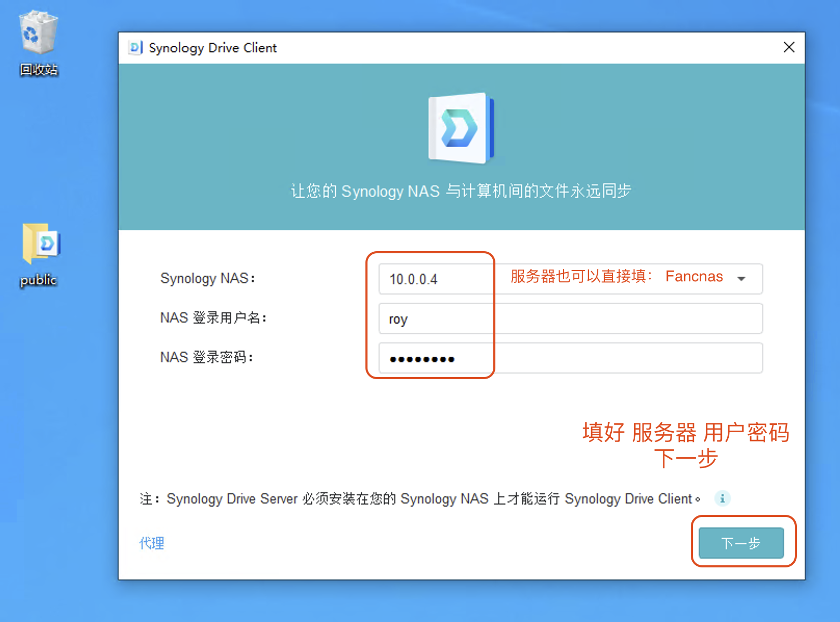Focus the NAS login username field

point(570,318)
